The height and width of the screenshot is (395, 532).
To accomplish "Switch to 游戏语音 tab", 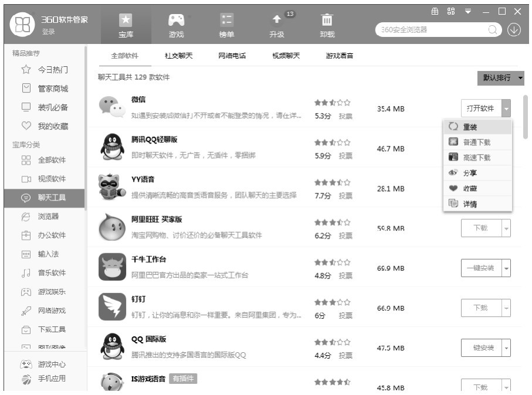I will [340, 56].
